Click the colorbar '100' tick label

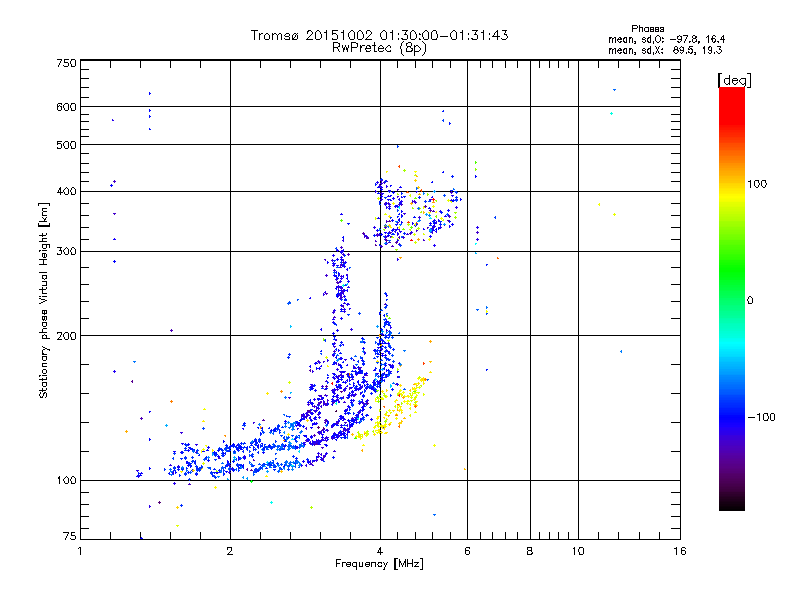point(757,184)
